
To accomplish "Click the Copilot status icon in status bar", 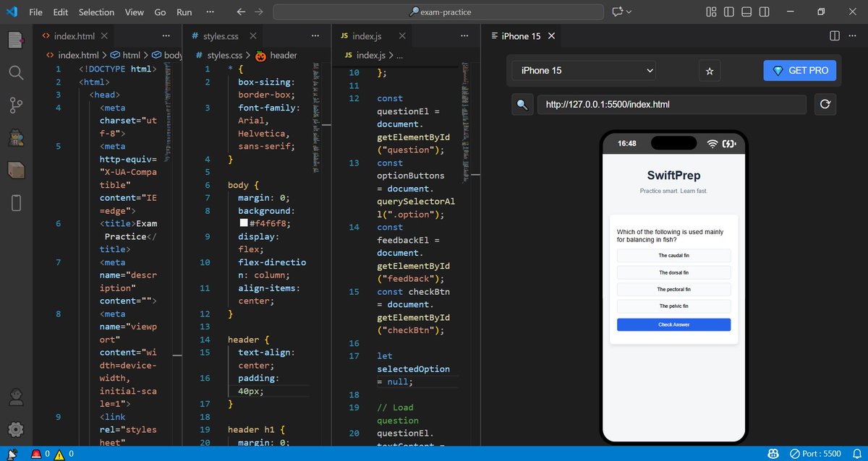I will coord(773,454).
